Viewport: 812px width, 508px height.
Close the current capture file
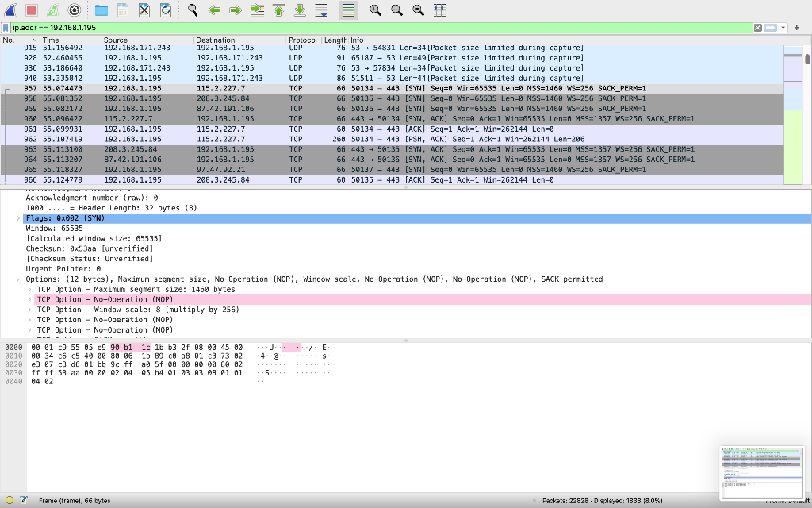coord(145,10)
